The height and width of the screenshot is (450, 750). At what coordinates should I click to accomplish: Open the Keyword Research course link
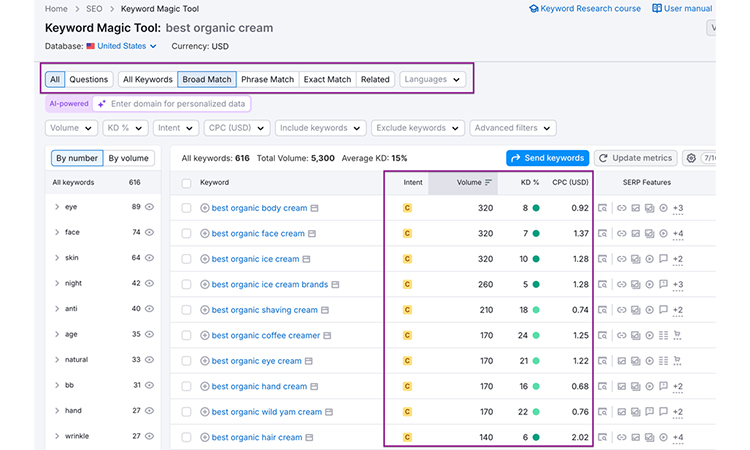[585, 9]
